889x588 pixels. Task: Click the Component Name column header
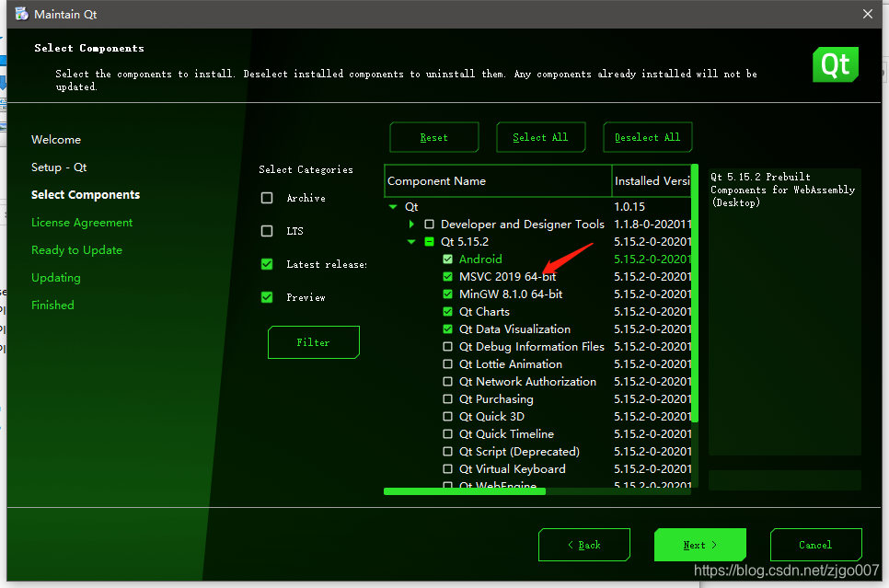tap(498, 181)
